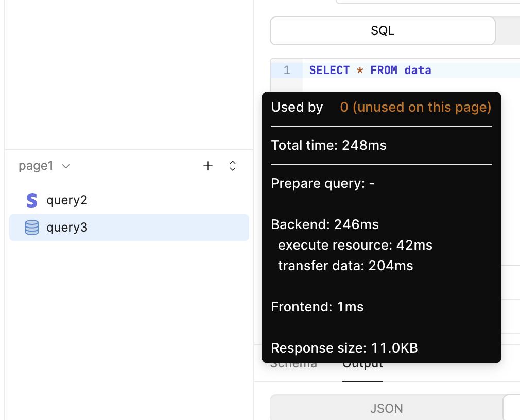Click line number 1 in editor gutter
The image size is (520, 420).
pos(287,70)
